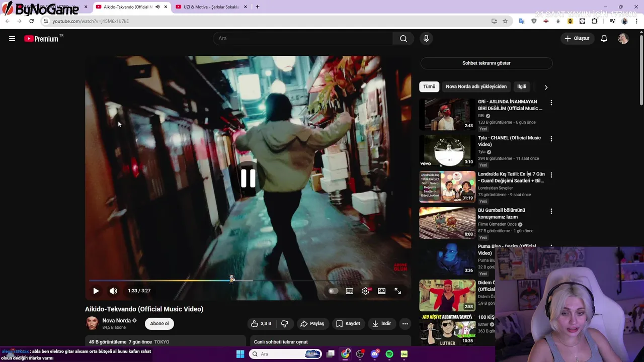Like the video (3,3 B)
The height and width of the screenshot is (362, 644).
pos(261,324)
